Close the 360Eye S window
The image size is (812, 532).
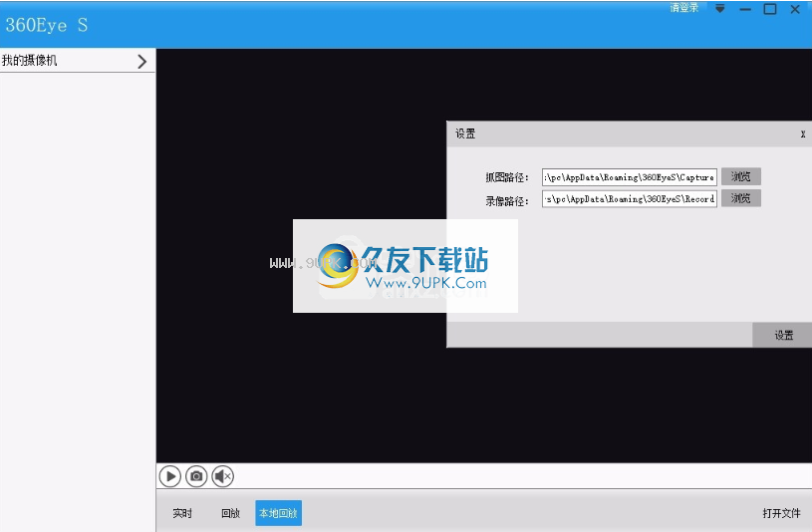(x=795, y=9)
